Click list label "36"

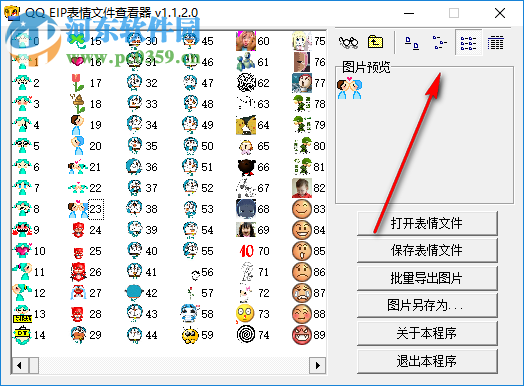point(151,167)
